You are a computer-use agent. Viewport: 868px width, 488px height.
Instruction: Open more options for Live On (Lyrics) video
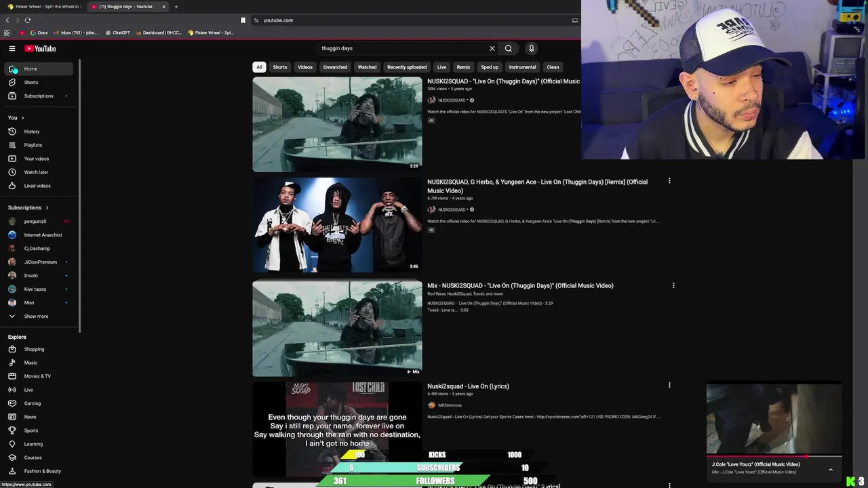click(669, 385)
